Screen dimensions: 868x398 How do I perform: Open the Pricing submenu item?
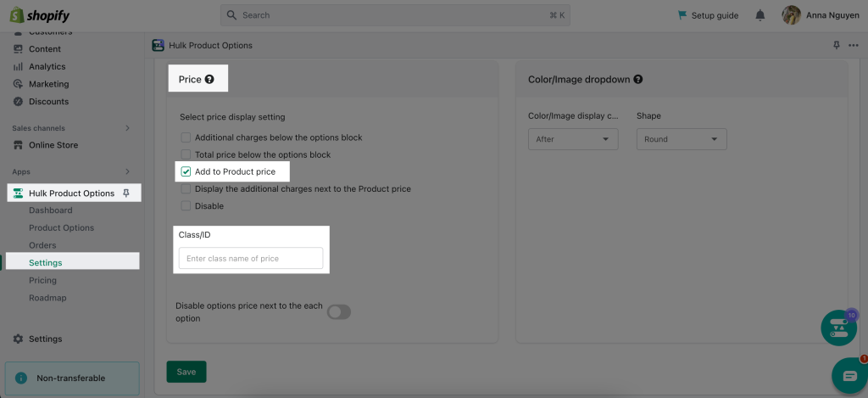click(42, 281)
